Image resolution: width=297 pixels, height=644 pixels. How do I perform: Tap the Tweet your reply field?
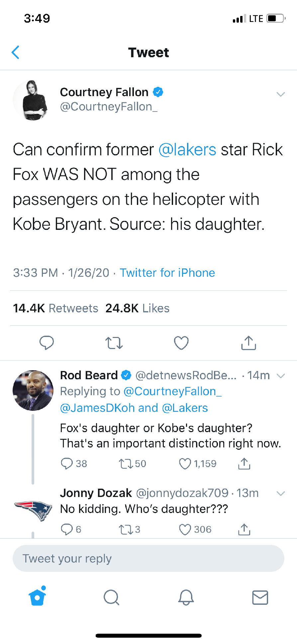148,559
